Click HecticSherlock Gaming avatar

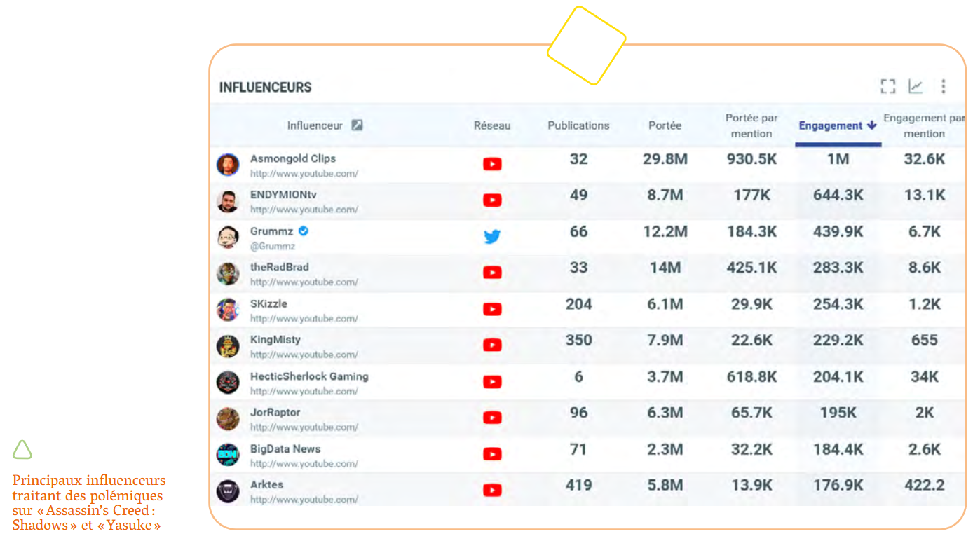tap(228, 383)
